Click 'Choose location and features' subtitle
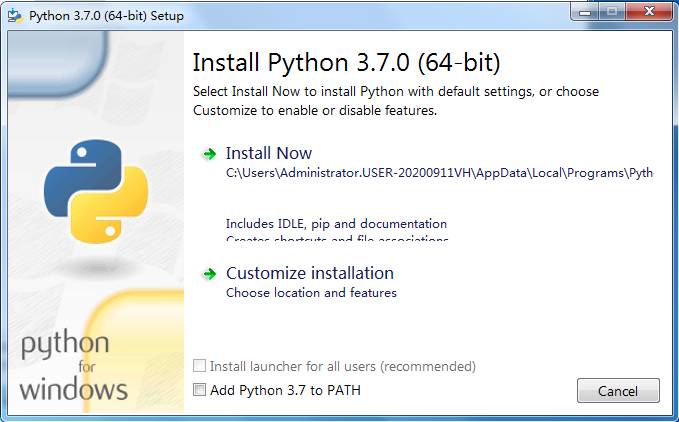Viewport: 679px width, 422px height. click(x=311, y=293)
